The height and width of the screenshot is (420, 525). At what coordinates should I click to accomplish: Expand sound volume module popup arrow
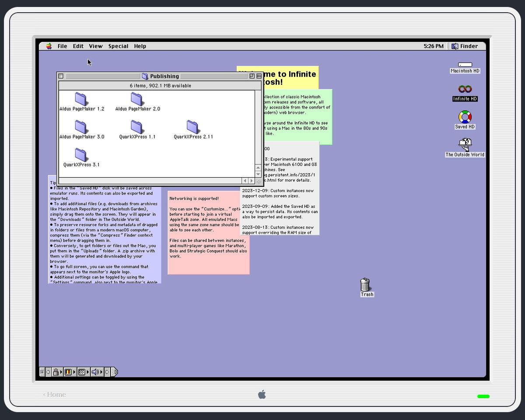101,372
